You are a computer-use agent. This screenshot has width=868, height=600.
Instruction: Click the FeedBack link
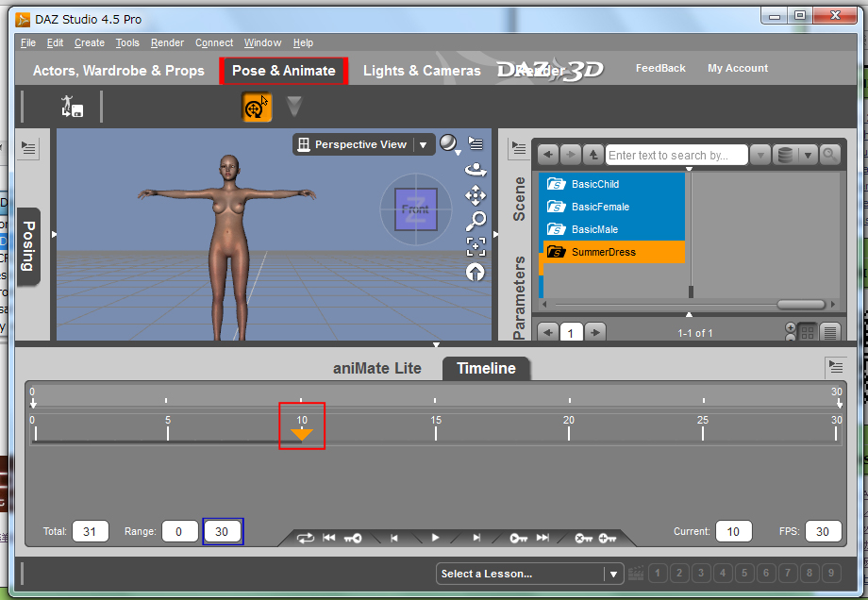click(x=660, y=68)
